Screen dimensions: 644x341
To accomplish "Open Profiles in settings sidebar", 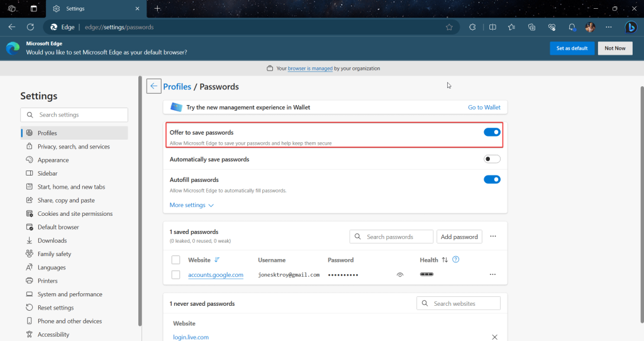I will coord(74,133).
